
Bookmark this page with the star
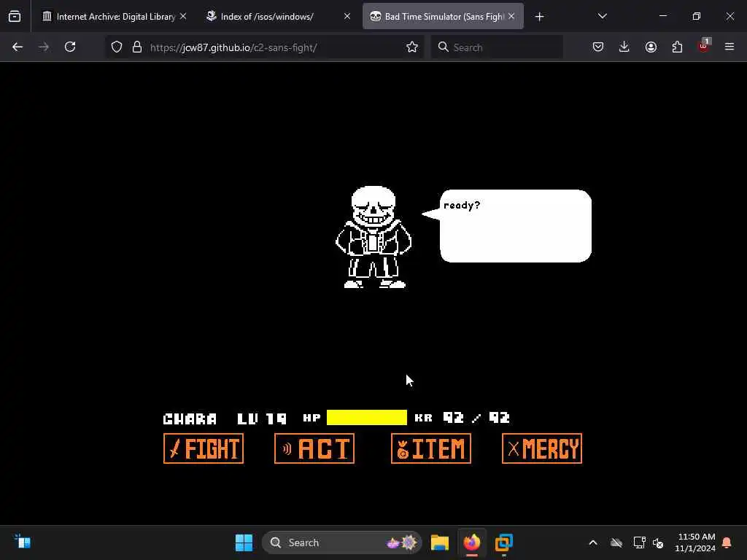coord(412,47)
